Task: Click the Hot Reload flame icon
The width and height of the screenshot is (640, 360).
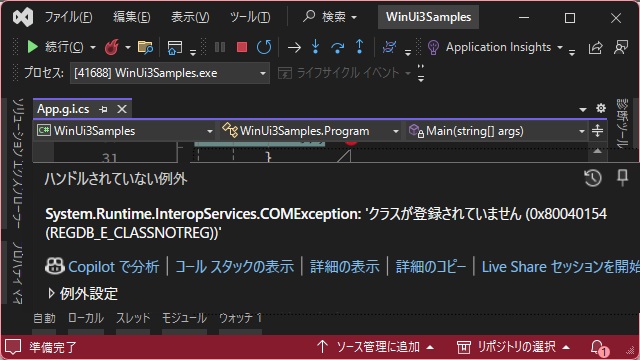Action: pos(112,47)
